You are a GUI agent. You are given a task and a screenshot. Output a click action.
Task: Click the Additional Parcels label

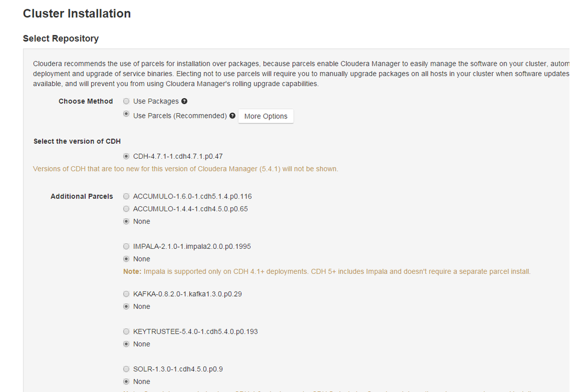tap(81, 196)
